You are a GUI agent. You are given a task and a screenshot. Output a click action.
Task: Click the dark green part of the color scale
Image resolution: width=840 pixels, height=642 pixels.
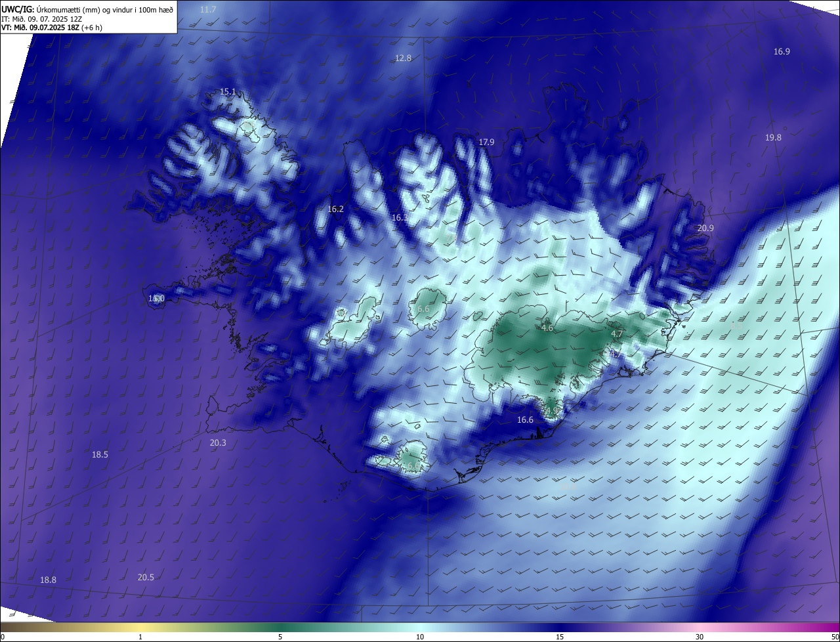[x=280, y=627]
